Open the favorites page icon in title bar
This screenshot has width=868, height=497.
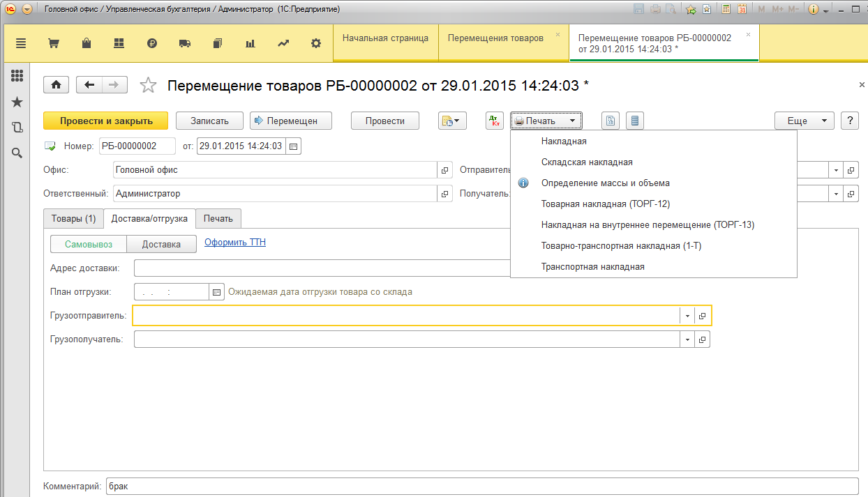707,10
